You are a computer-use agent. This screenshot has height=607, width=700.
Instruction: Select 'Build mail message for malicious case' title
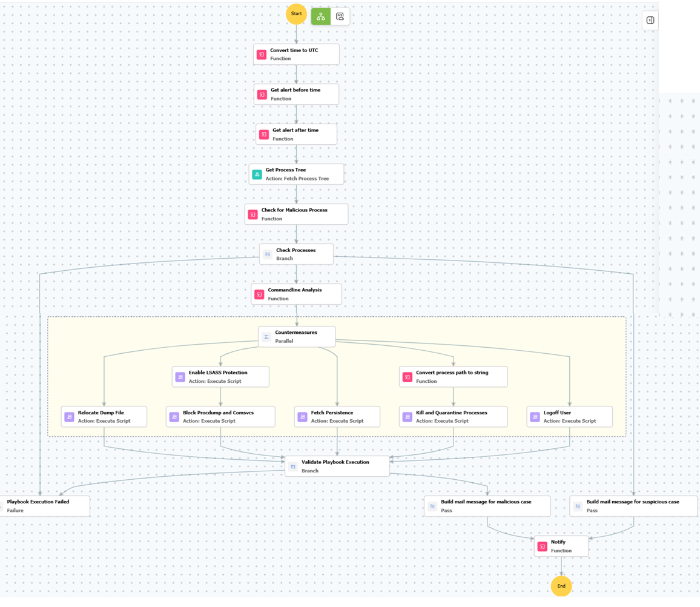[x=486, y=502]
